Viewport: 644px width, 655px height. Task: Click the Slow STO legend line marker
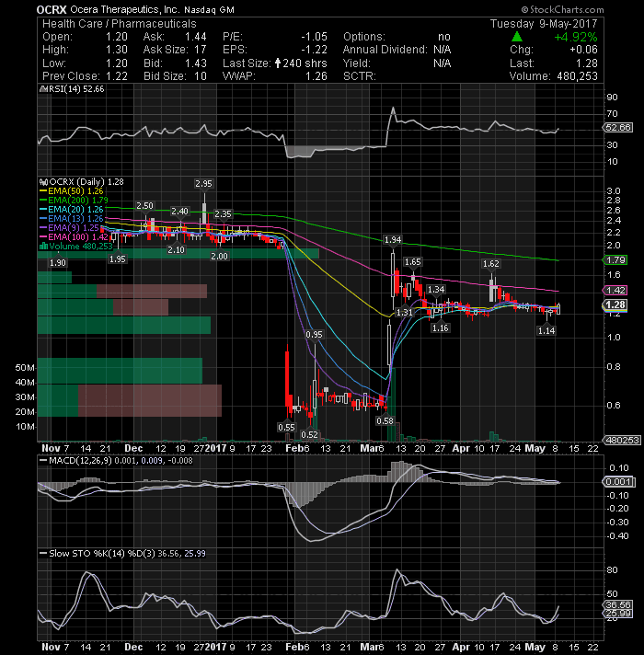pos(43,554)
